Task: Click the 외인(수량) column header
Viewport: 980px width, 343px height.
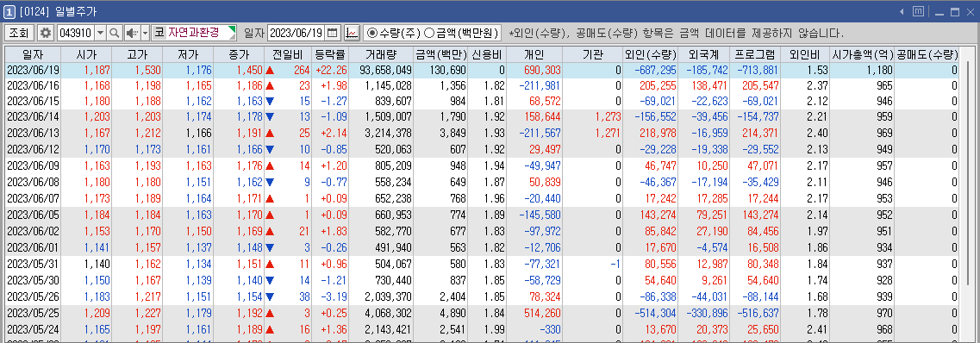Action: (651, 54)
